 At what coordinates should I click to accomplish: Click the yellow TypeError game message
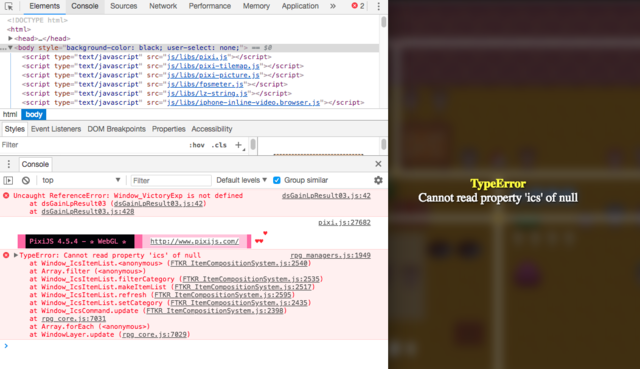tap(498, 184)
